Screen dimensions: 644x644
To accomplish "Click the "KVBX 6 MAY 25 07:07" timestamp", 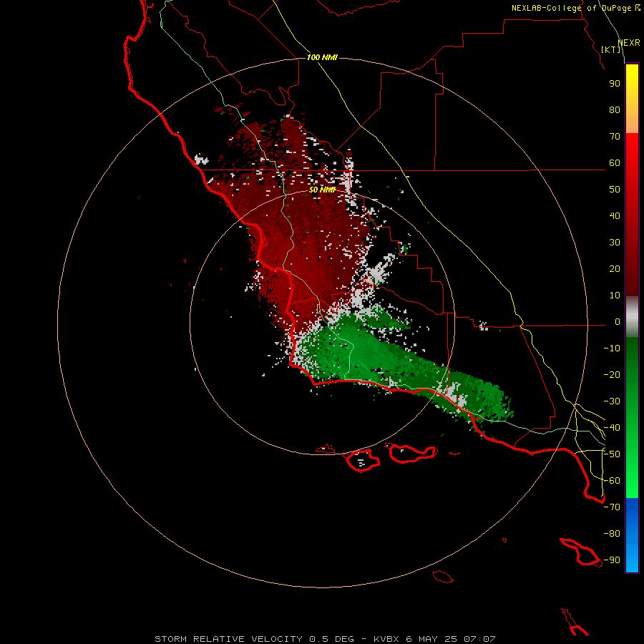I will pos(434,639).
